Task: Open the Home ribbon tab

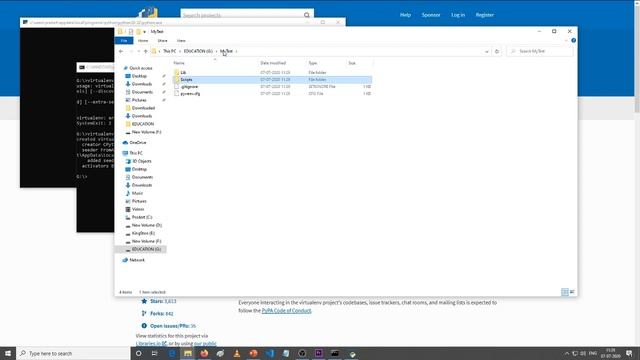Action: pyautogui.click(x=143, y=40)
